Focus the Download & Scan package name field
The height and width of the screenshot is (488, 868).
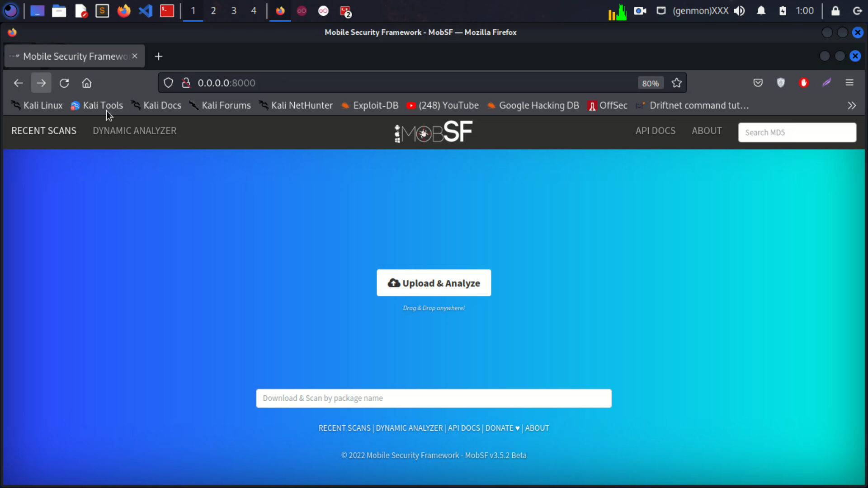point(434,398)
